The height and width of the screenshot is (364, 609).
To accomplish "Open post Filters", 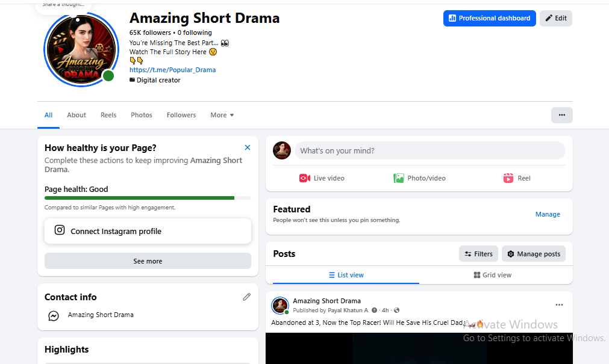I will pyautogui.click(x=478, y=254).
